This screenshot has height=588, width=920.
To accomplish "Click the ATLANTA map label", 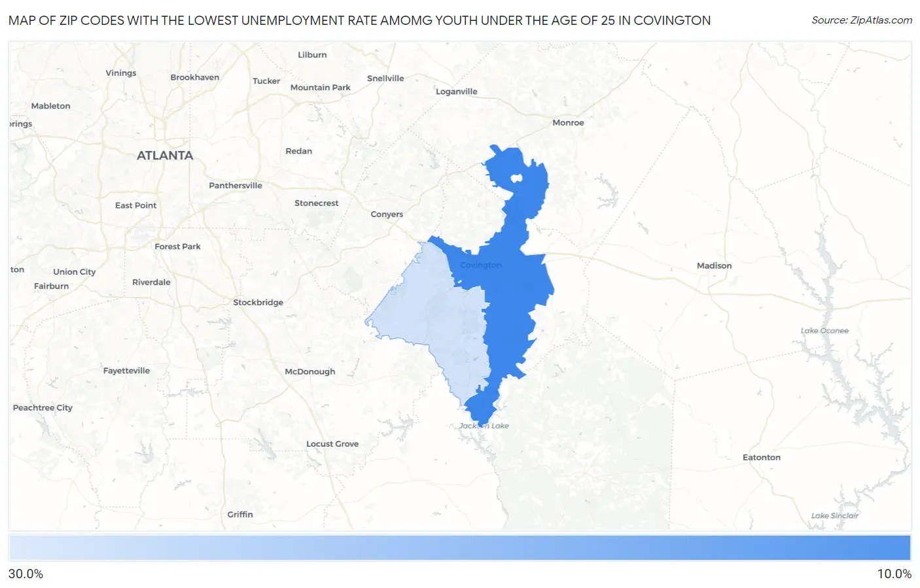I will [165, 156].
